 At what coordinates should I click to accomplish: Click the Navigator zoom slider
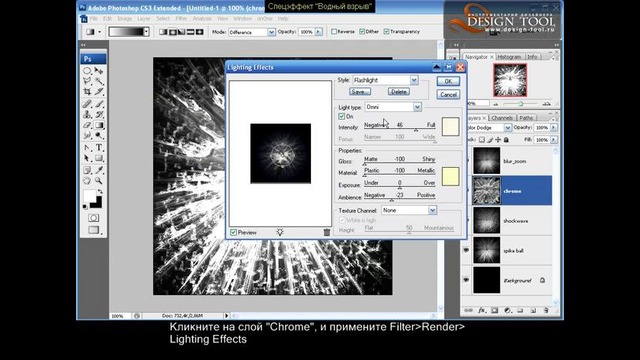pyautogui.click(x=521, y=104)
